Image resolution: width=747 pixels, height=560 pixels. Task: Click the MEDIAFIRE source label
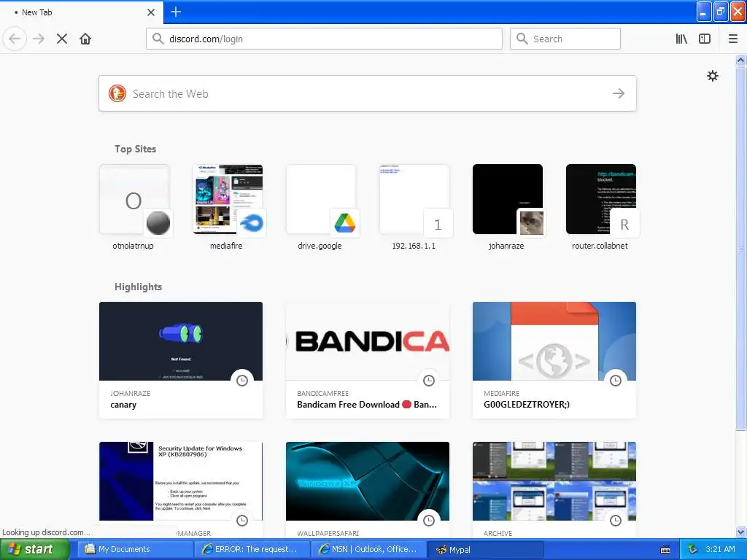click(x=501, y=393)
